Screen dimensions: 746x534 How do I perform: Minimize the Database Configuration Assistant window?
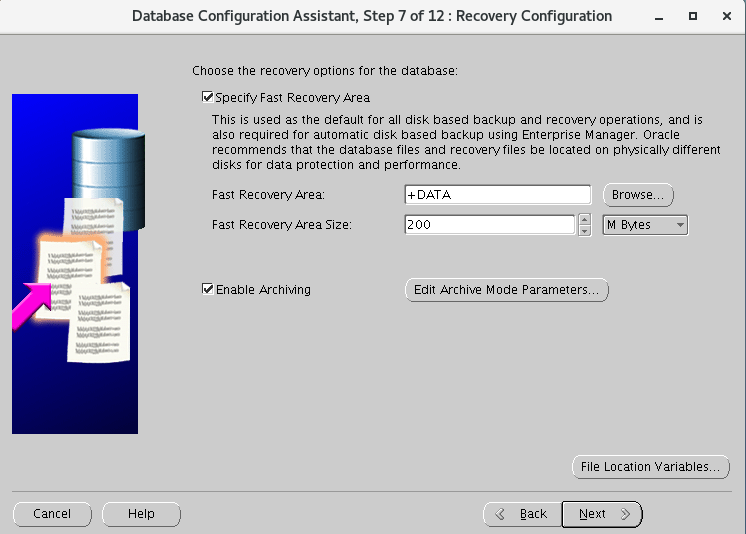click(659, 16)
